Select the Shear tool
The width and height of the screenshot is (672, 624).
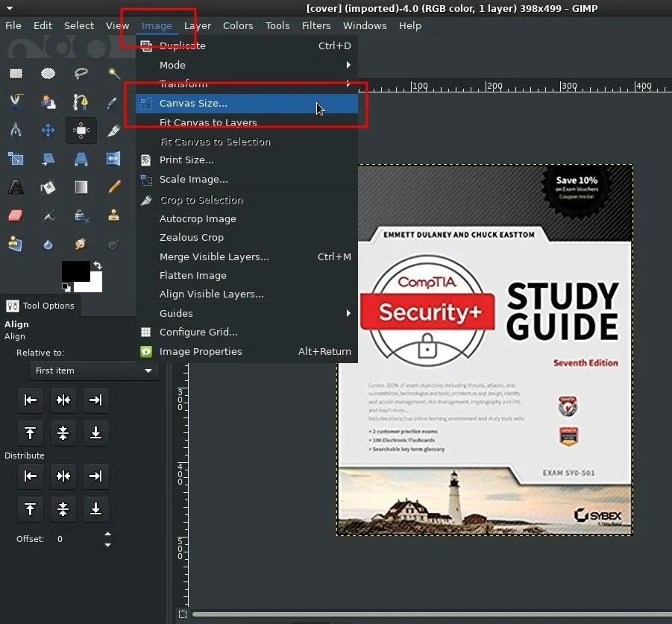[48, 159]
